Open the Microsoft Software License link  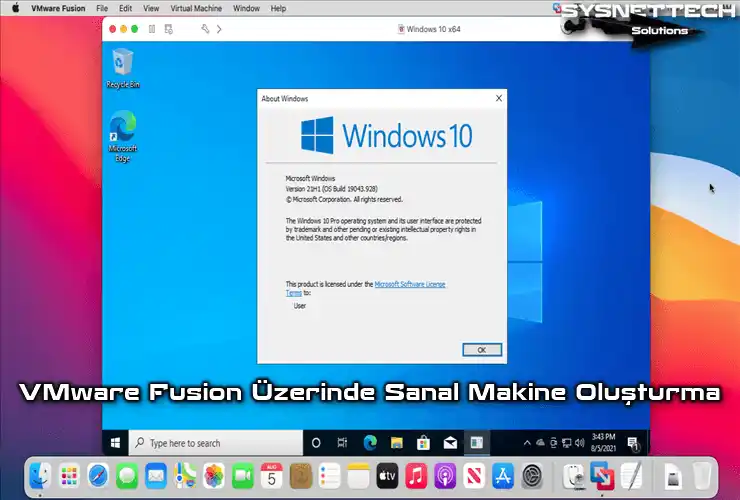410,284
